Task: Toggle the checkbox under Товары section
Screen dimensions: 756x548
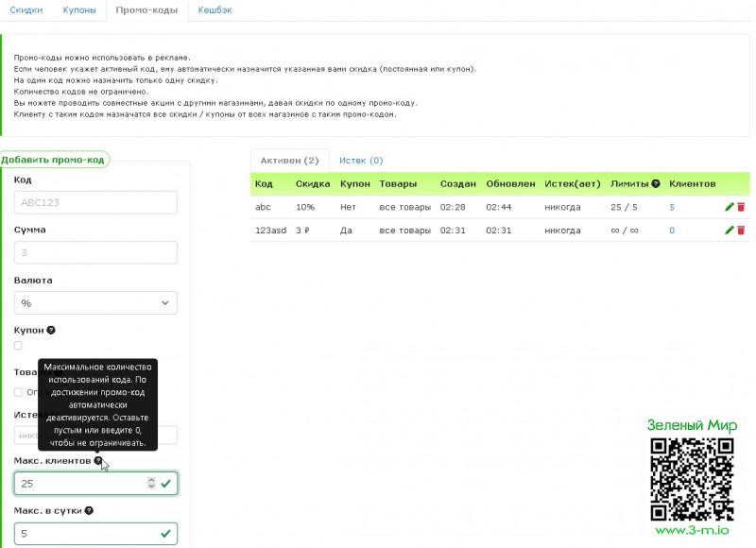Action: (x=19, y=392)
